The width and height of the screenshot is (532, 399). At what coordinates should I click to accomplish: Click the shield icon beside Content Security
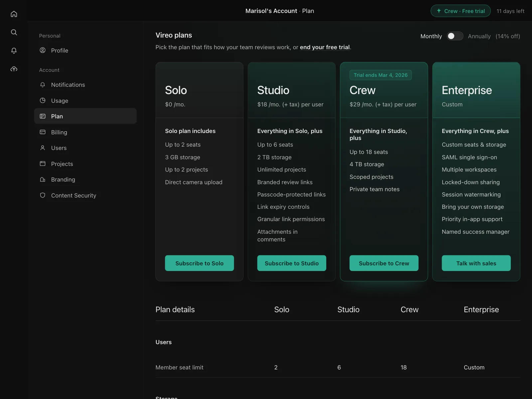coord(43,195)
